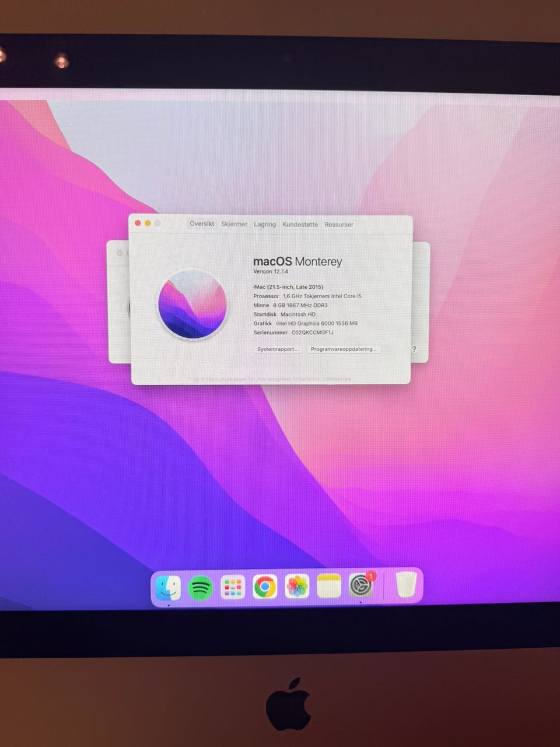Open the Notes app in the Dock

coord(329,586)
